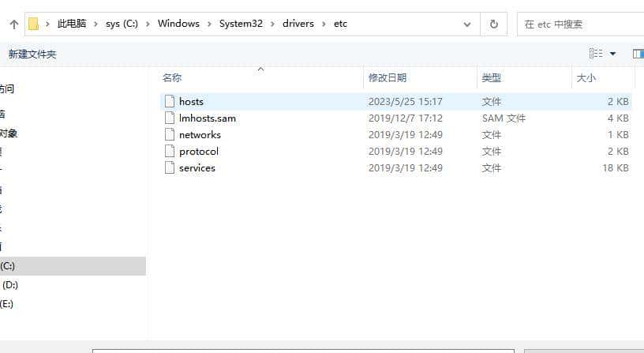Click etc breadcrumb segment
The height and width of the screenshot is (353, 644).
tap(340, 24)
